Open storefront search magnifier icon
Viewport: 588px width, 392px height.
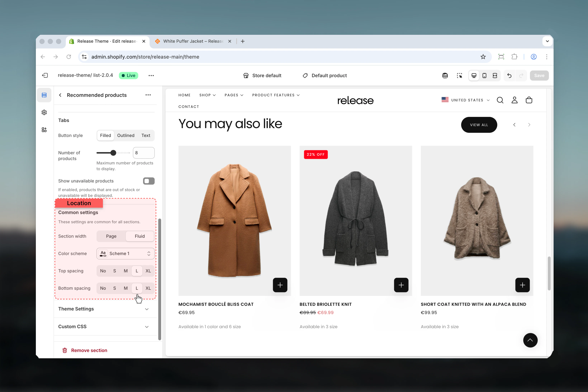(500, 100)
